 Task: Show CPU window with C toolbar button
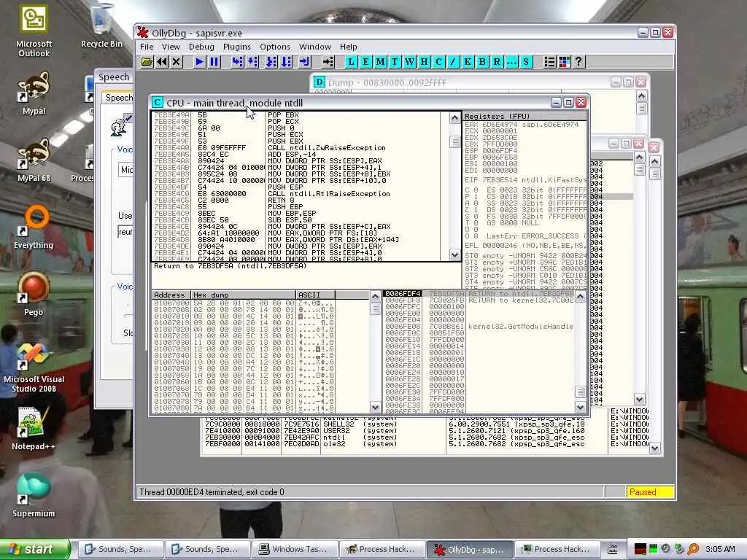438,62
